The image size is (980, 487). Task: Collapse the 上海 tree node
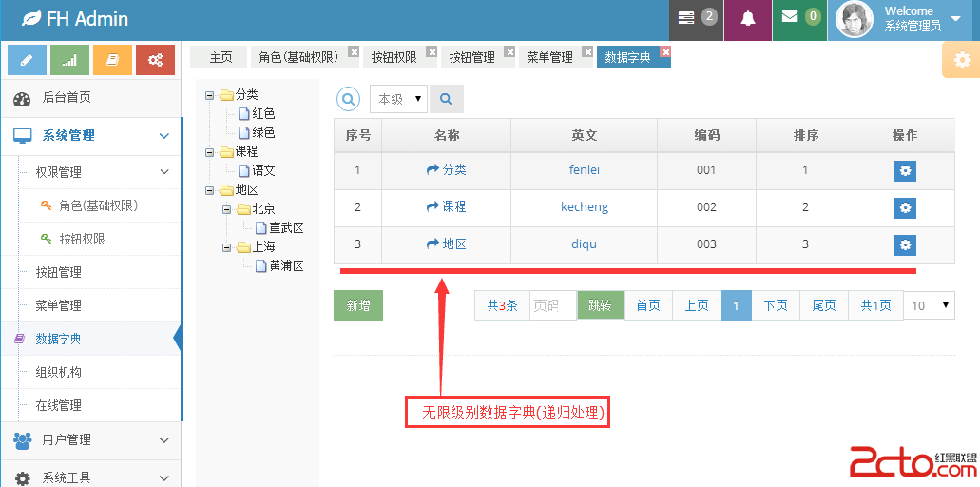[227, 247]
